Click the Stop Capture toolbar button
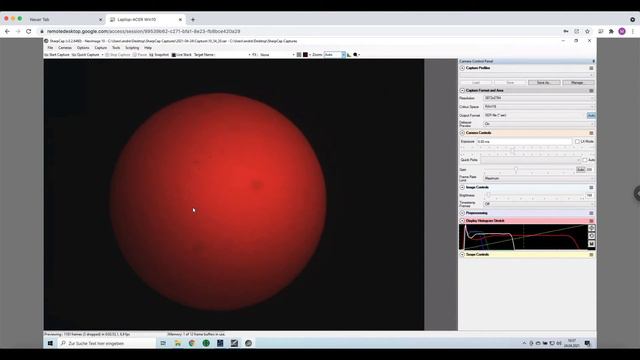This screenshot has width=640, height=360. coord(118,55)
